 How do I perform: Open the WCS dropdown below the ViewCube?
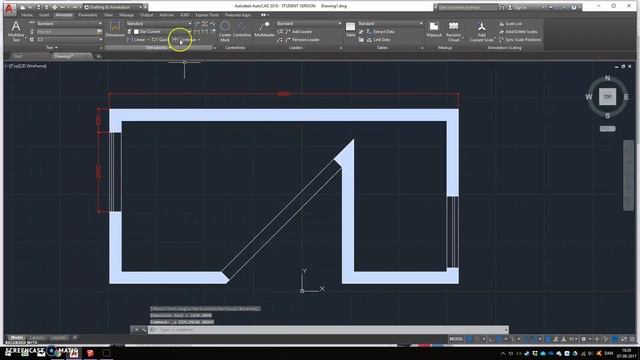pos(607,129)
